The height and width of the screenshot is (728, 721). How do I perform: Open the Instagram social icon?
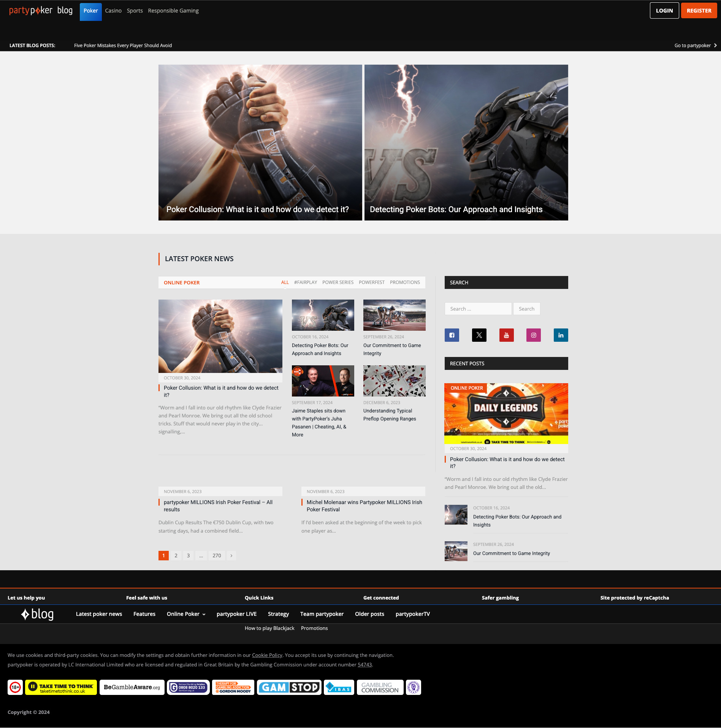pyautogui.click(x=534, y=335)
